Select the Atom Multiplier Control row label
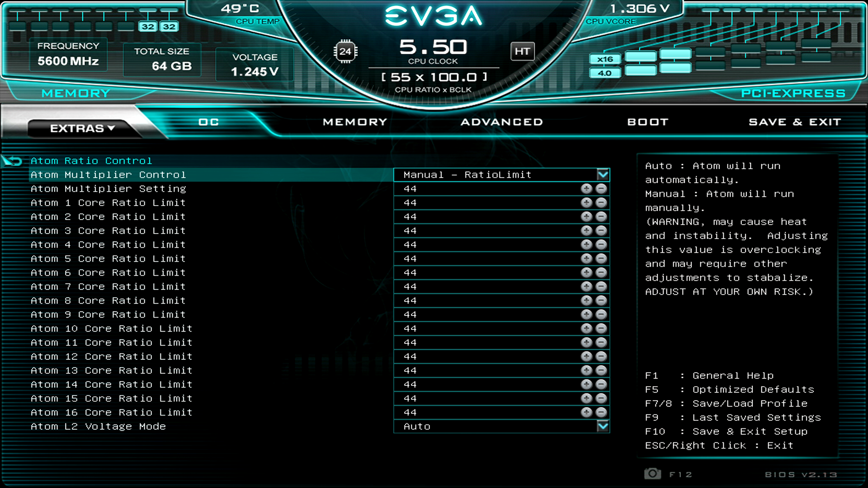This screenshot has width=868, height=488. tap(108, 175)
